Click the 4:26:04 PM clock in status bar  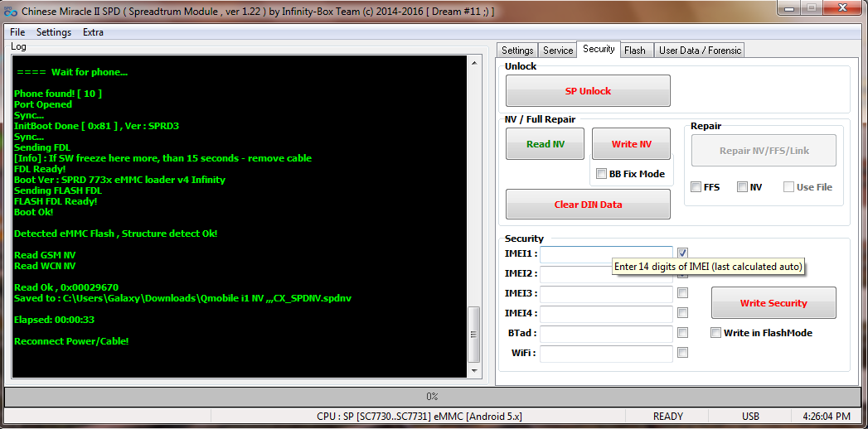click(827, 417)
